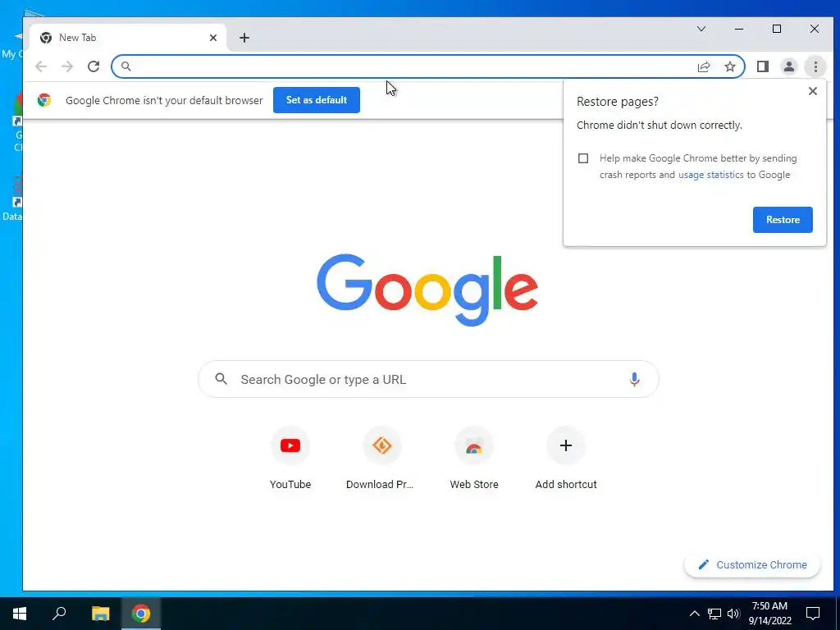Screen dimensions: 840x630
Task: Dismiss the Restore pages popup
Action: pos(813,91)
